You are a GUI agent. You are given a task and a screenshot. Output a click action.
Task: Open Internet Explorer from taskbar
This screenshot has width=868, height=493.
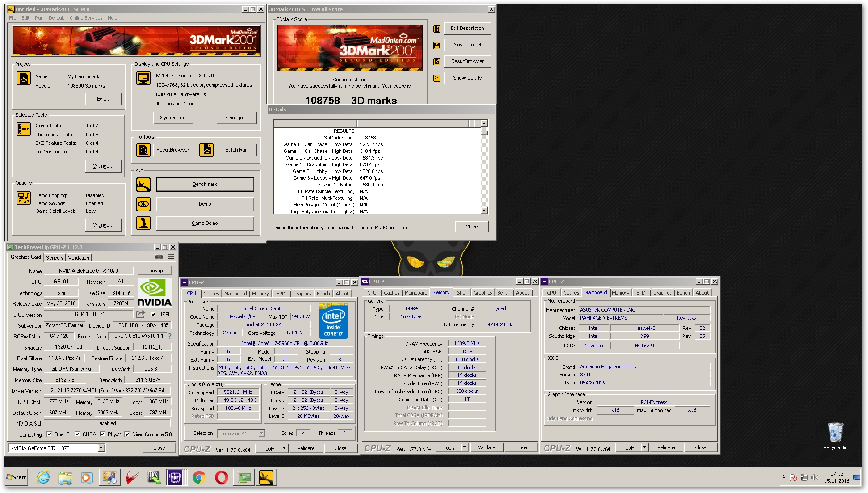tap(43, 477)
